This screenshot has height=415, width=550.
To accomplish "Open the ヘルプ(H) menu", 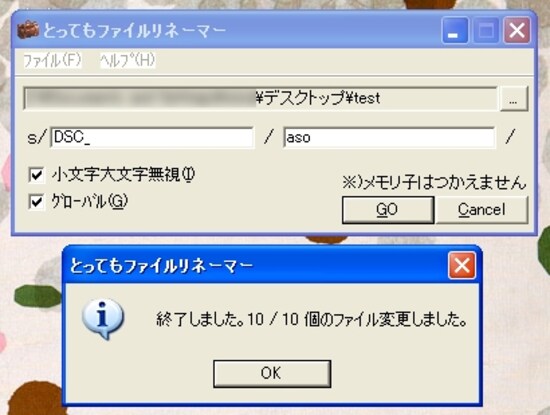I will click(x=127, y=60).
